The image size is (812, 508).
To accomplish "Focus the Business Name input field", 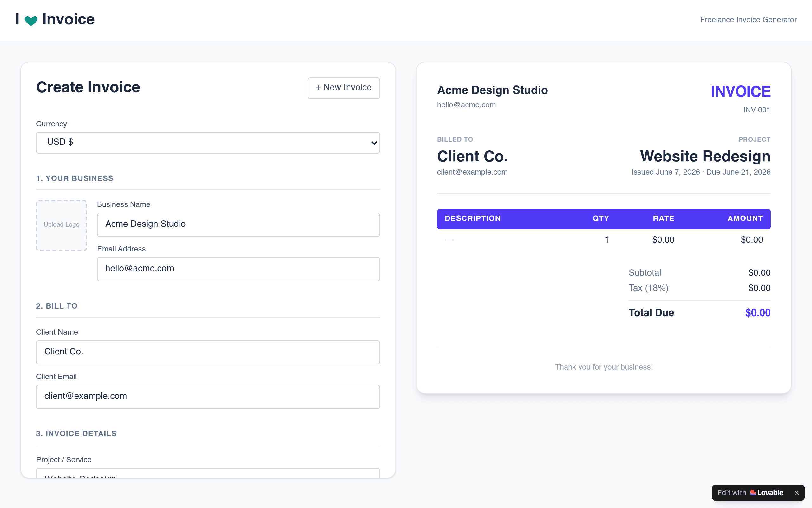I will (x=238, y=224).
